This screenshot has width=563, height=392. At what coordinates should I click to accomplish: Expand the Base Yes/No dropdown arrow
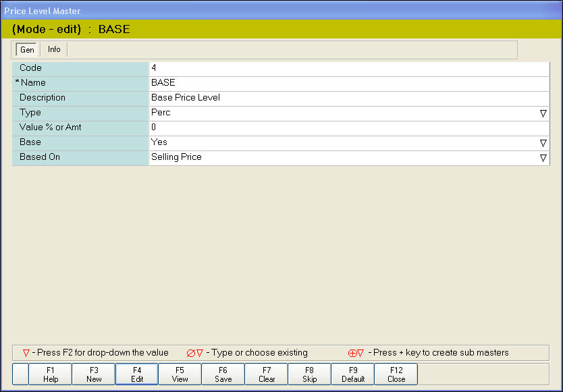543,144
